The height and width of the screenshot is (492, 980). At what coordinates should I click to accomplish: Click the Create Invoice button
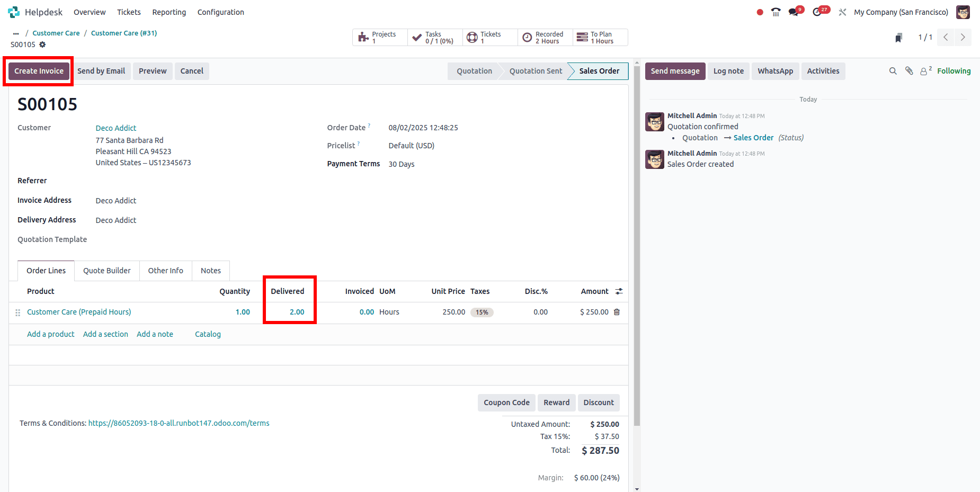pyautogui.click(x=38, y=70)
